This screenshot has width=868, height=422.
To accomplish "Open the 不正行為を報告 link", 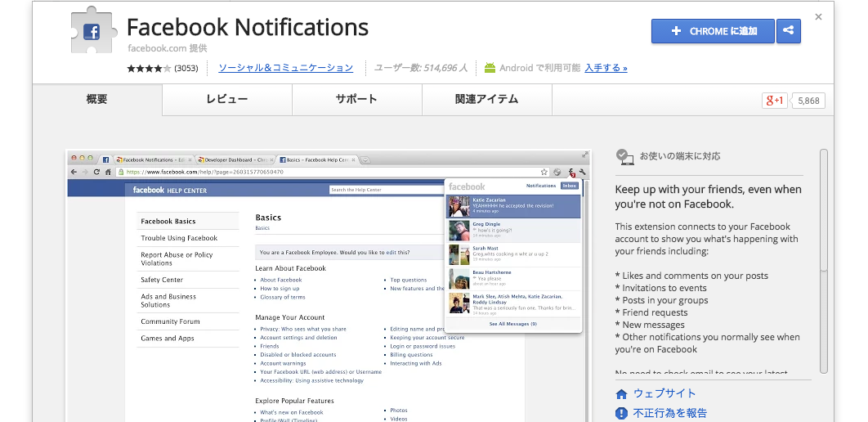I will tap(670, 413).
